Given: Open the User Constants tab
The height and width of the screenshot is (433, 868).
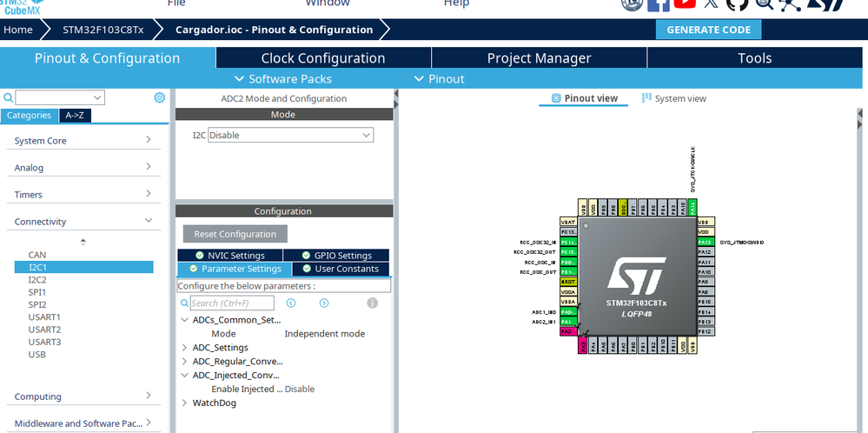Looking at the screenshot, I should (341, 269).
